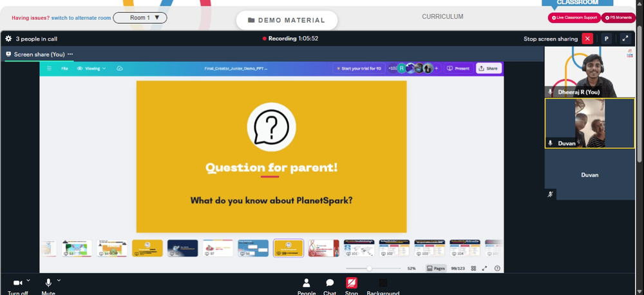Open the Canva help question mark icon

click(497, 269)
